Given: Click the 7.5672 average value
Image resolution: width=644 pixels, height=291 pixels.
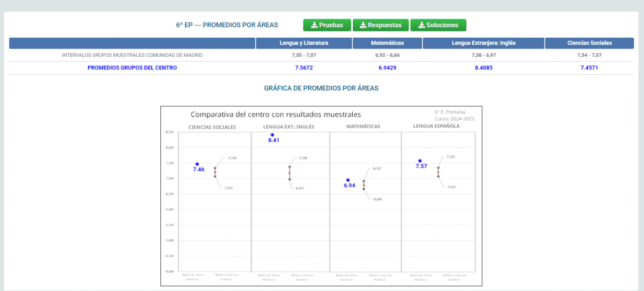Looking at the screenshot, I should (x=304, y=68).
